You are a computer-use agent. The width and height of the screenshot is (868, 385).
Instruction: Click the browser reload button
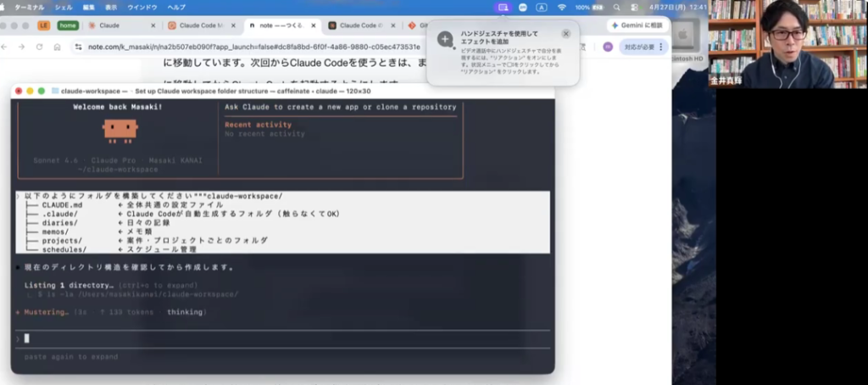pos(39,47)
